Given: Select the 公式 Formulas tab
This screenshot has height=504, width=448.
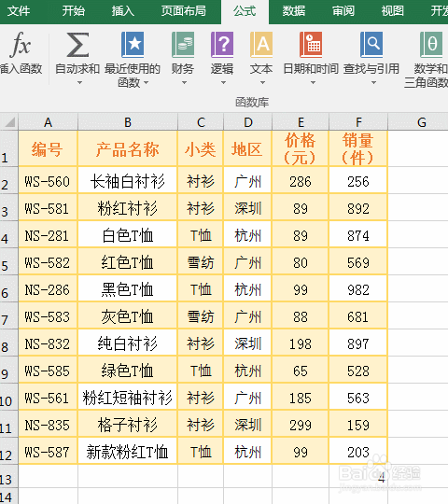Looking at the screenshot, I should (245, 11).
